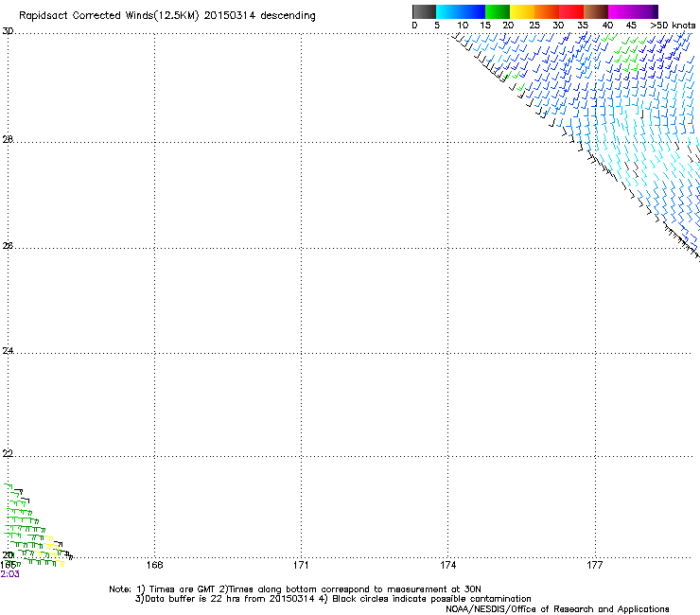Click the 'Note: 1) Times are GMT' line
The height and width of the screenshot is (615, 700).
pos(294,589)
